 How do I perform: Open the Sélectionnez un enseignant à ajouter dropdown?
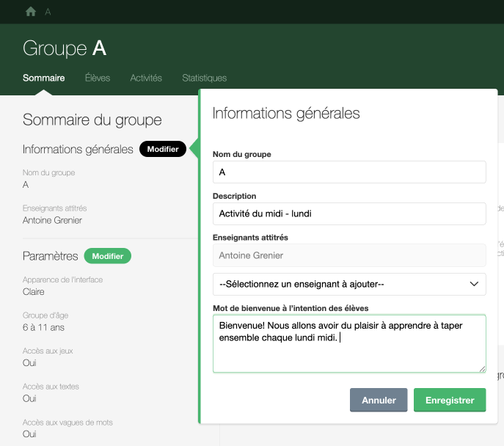[x=341, y=284]
